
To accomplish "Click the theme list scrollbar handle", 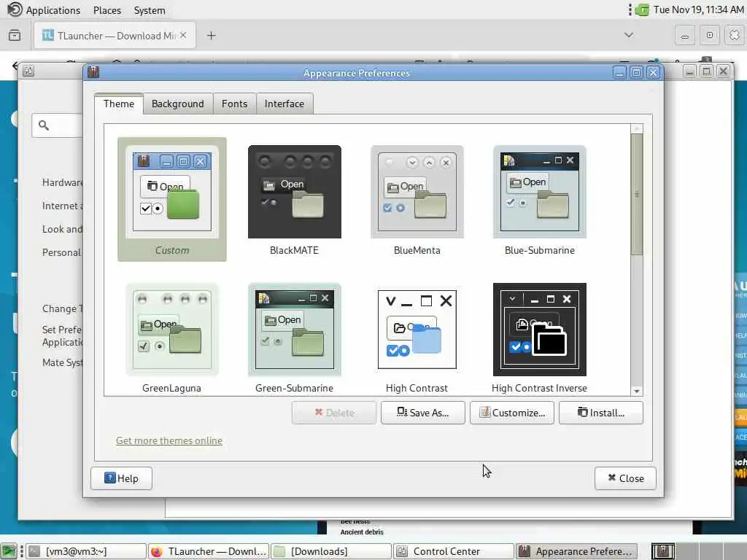I will point(636,194).
